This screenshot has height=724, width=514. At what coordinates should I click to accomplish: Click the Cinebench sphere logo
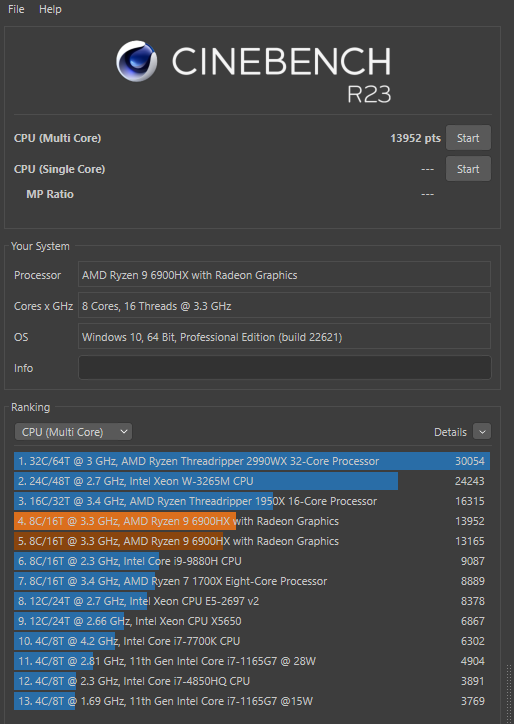click(x=136, y=61)
